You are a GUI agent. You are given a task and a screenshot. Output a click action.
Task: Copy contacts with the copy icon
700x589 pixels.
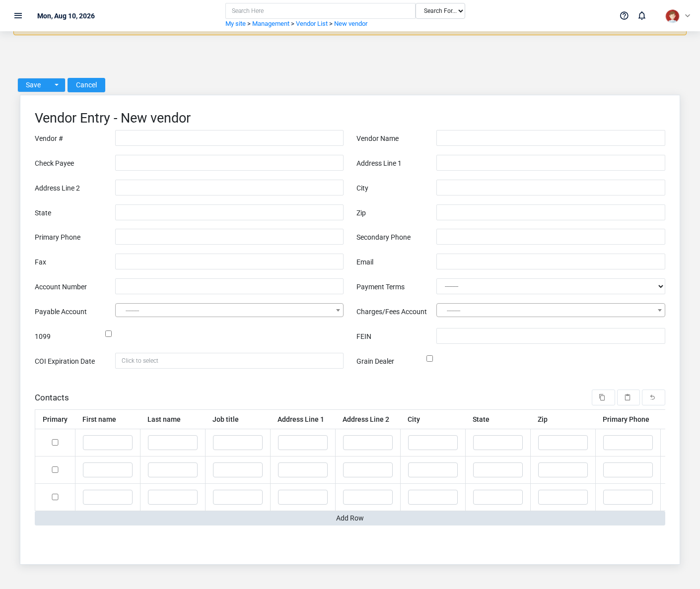[603, 397]
